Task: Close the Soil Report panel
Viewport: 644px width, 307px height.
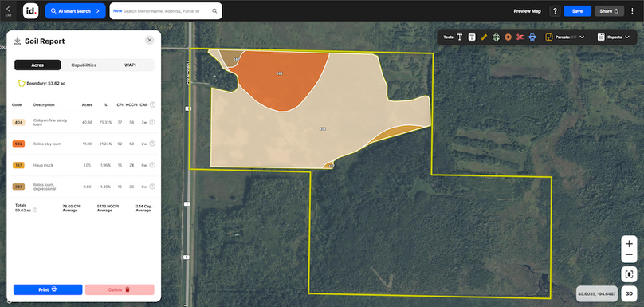Action: (x=150, y=40)
